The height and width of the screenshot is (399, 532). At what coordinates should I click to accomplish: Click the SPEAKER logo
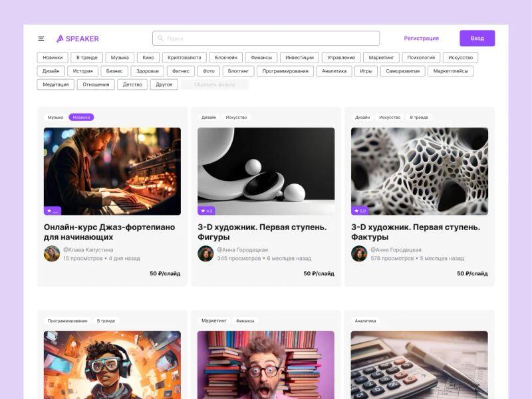click(x=78, y=39)
